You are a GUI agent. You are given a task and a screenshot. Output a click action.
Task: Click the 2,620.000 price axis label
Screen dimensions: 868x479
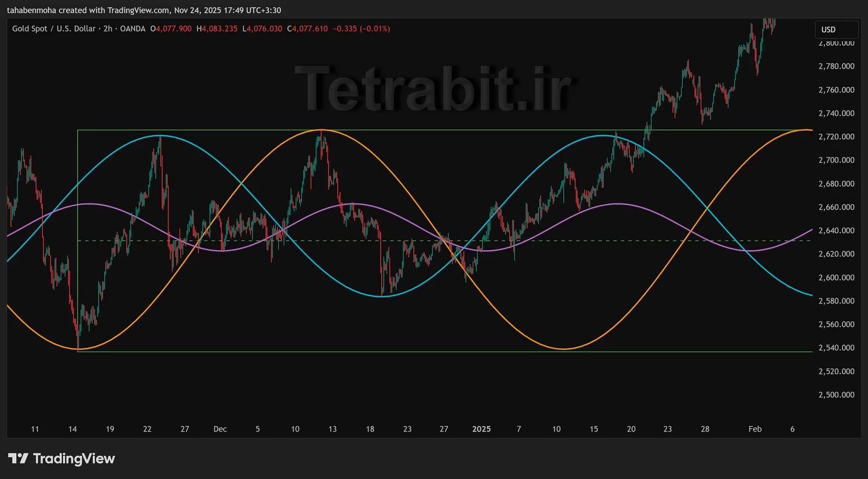(836, 254)
